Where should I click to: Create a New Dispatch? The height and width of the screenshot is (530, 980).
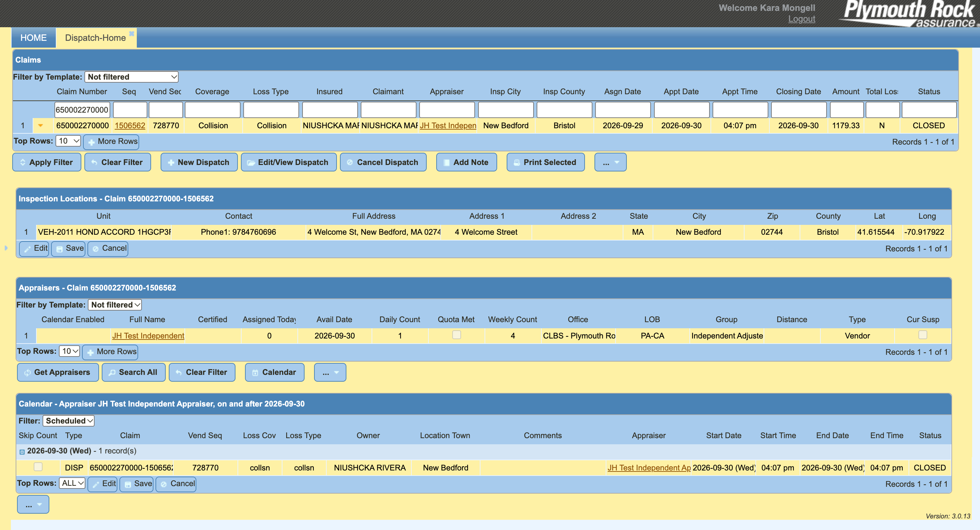click(199, 162)
